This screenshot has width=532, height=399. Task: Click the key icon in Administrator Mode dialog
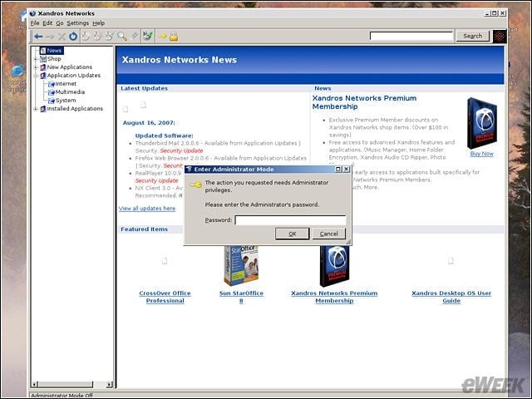point(196,185)
